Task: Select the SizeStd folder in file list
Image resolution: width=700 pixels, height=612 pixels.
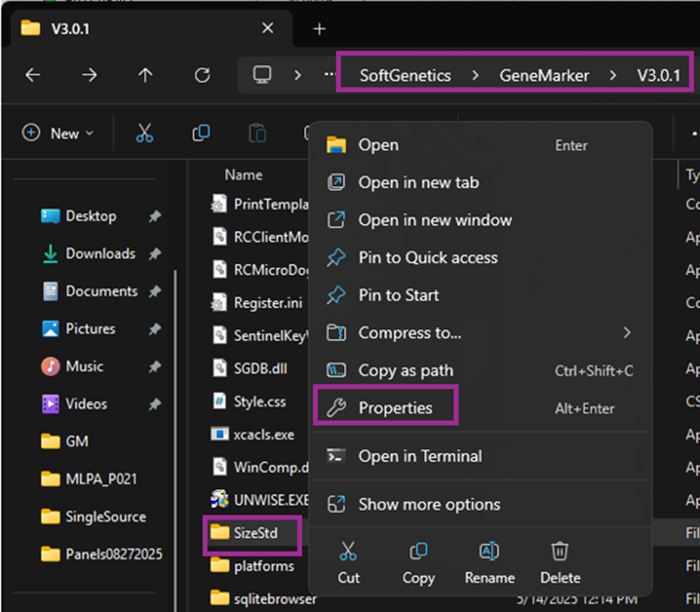Action: [255, 533]
